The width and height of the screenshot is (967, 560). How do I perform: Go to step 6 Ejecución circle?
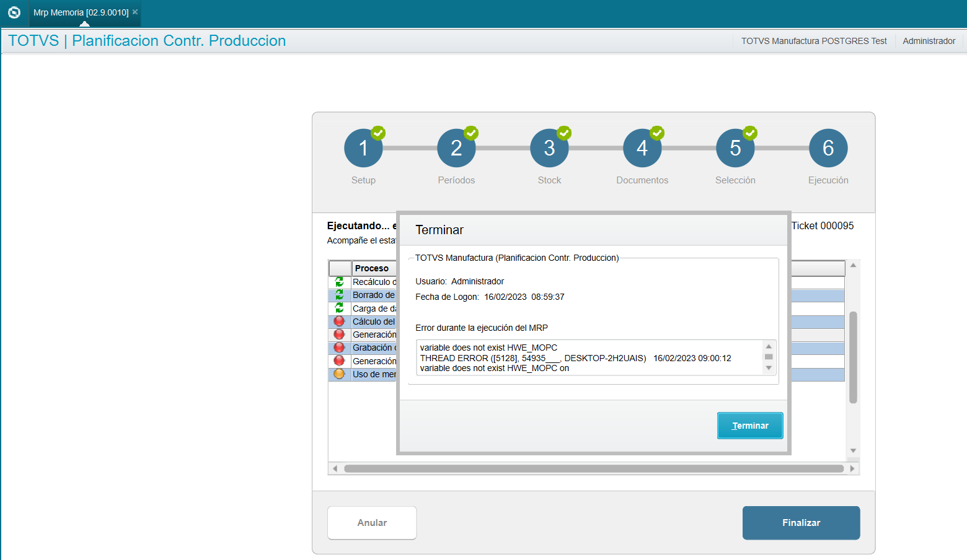(x=828, y=148)
